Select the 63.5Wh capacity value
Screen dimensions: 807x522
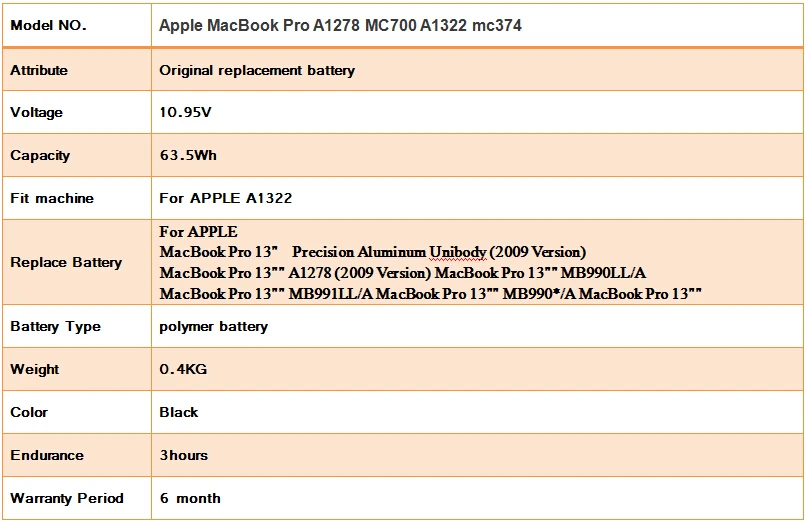(x=188, y=155)
